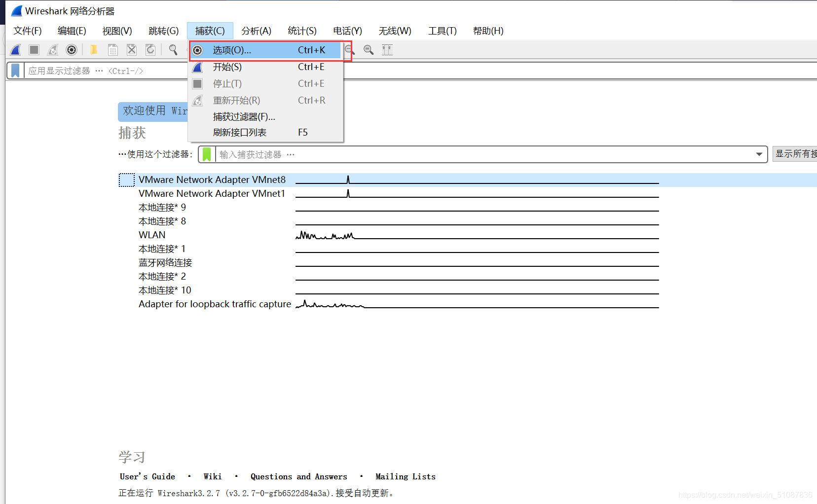This screenshot has height=504, width=817.
Task: Click the shark fin start capture toolbar icon
Action: (16, 50)
